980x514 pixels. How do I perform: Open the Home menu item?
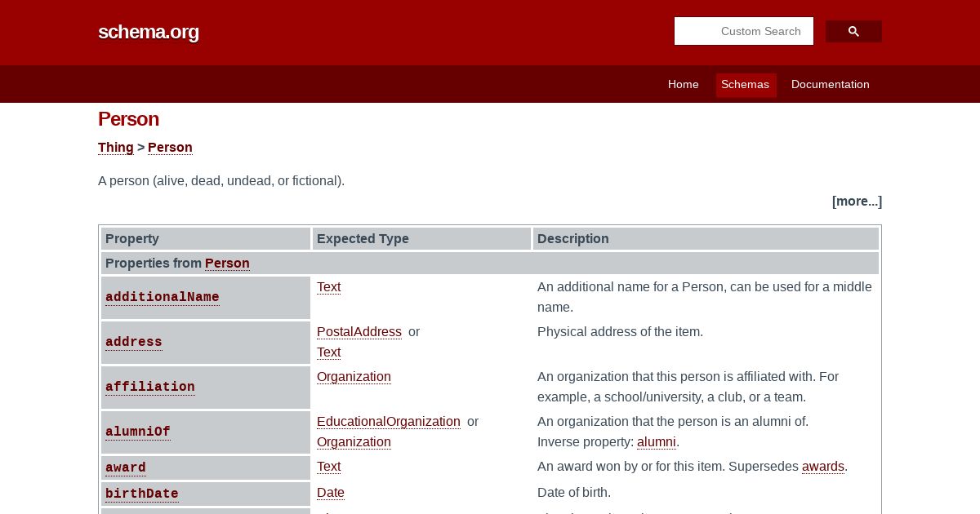pos(684,84)
